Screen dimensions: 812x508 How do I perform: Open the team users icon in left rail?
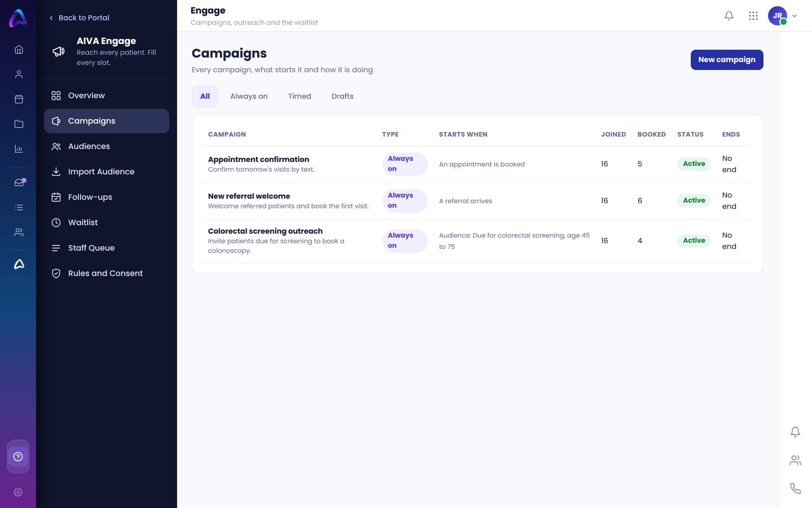pyautogui.click(x=19, y=233)
